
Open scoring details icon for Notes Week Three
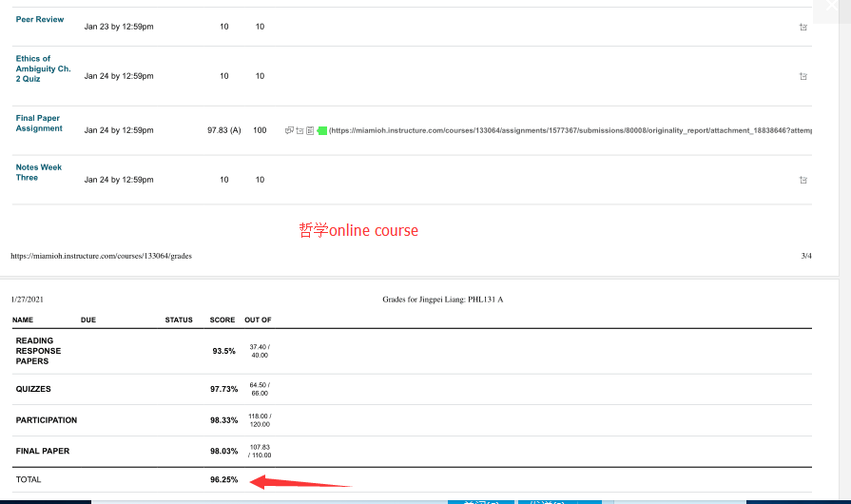[x=803, y=180]
